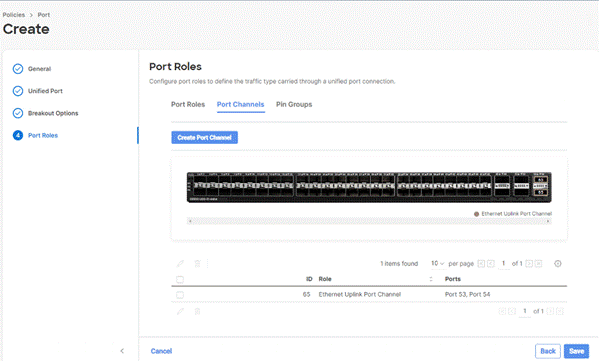Screen dimensions: 599x361
Task: Collapse the wizard sidebar with the chevron
Action: click(122, 351)
